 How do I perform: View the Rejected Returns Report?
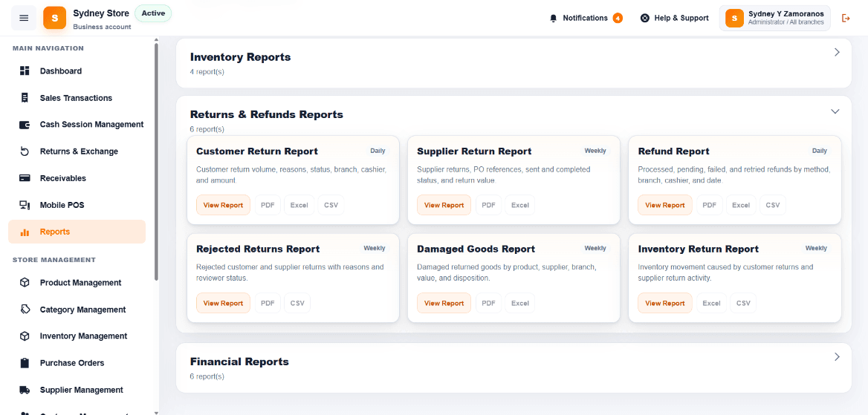point(223,303)
